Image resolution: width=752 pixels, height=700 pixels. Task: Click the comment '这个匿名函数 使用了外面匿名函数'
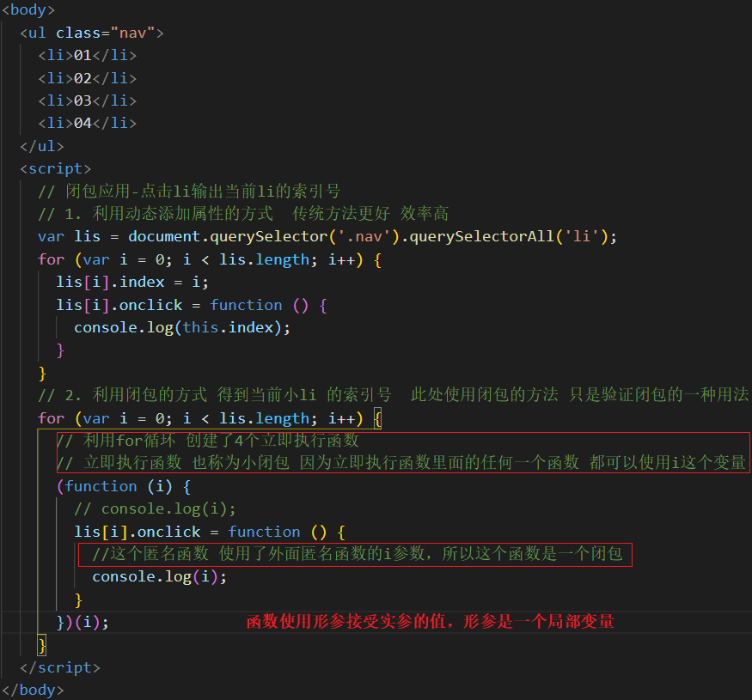(x=358, y=554)
